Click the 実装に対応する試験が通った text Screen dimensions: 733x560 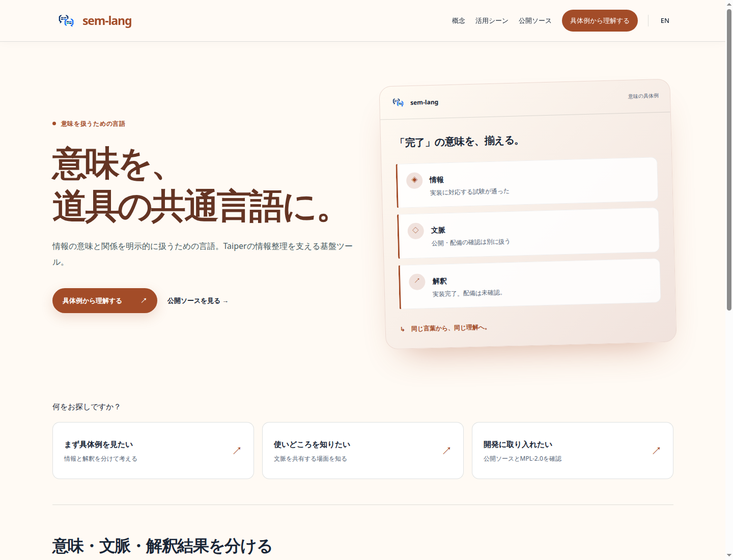(x=469, y=192)
